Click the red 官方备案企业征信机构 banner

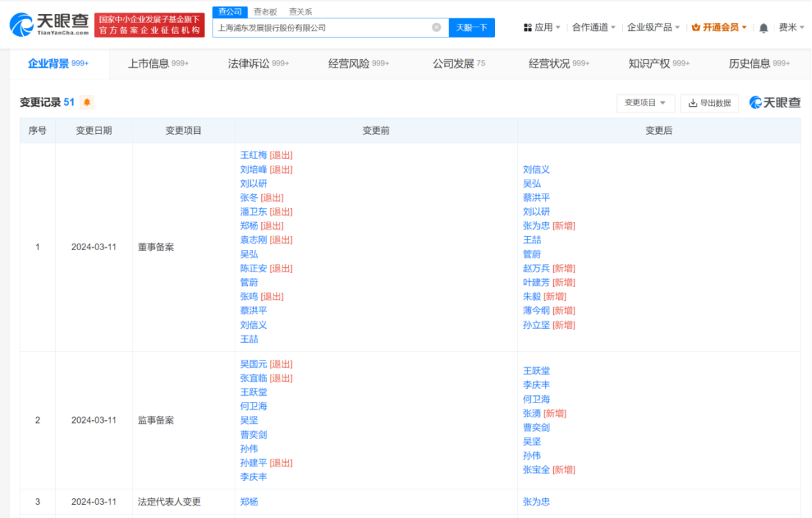pyautogui.click(x=149, y=25)
